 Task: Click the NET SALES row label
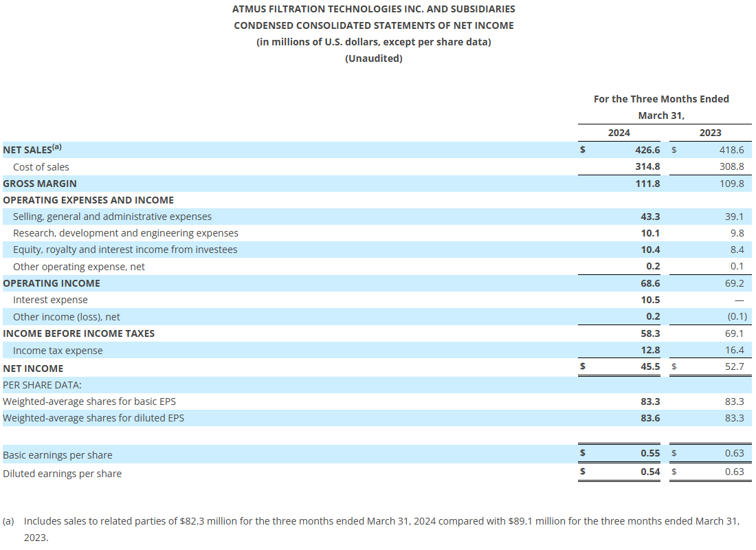click(32, 150)
